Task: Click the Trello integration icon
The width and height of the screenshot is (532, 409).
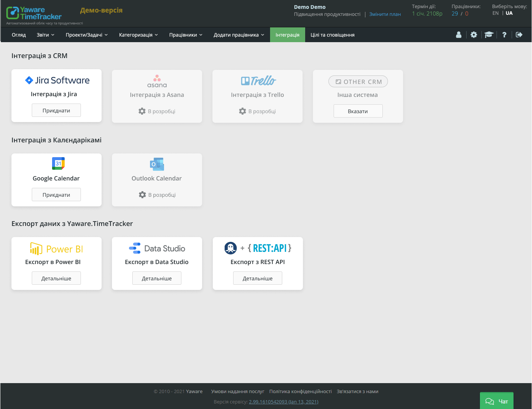Action: click(x=257, y=81)
